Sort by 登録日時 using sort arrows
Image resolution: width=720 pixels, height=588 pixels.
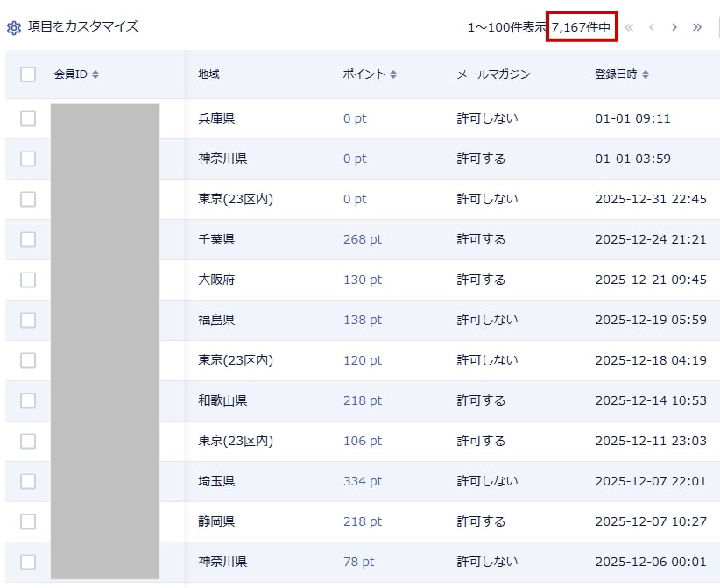click(646, 74)
